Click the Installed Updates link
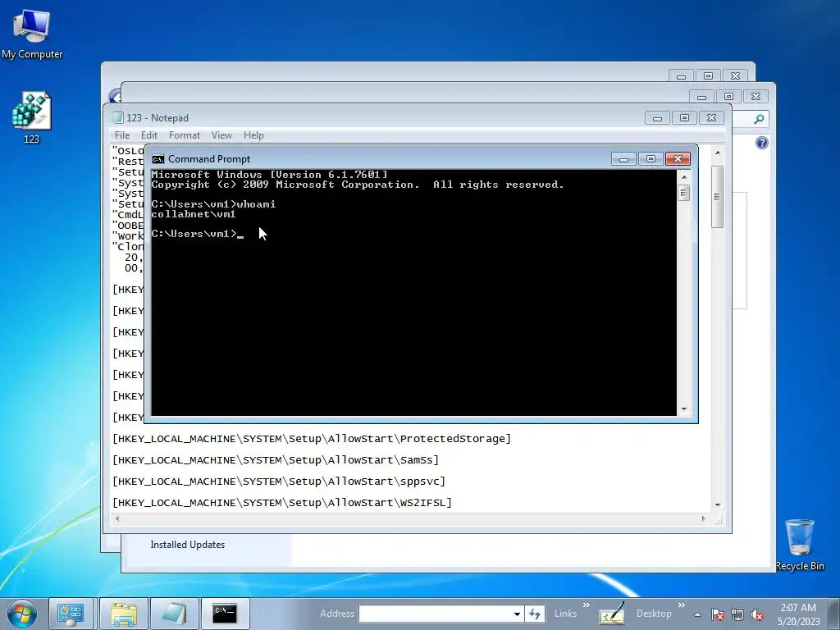The width and height of the screenshot is (840, 630). click(188, 545)
